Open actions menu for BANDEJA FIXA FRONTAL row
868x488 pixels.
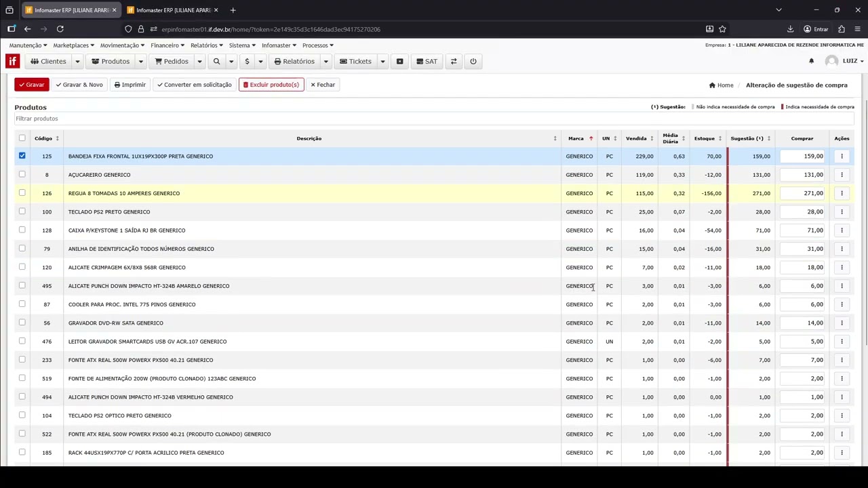(x=842, y=157)
